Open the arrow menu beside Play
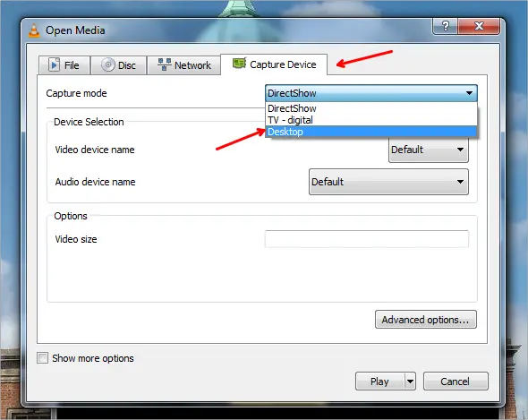528x420 pixels. (410, 381)
